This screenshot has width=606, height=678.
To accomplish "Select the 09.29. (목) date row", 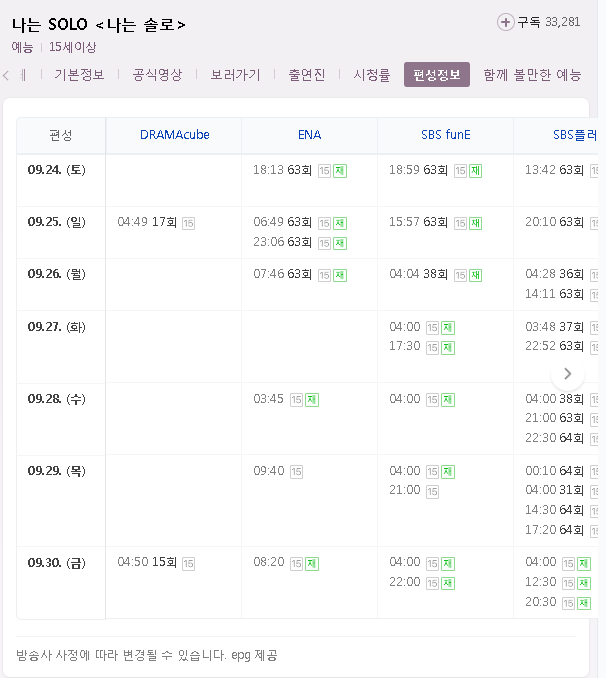I will click(57, 470).
